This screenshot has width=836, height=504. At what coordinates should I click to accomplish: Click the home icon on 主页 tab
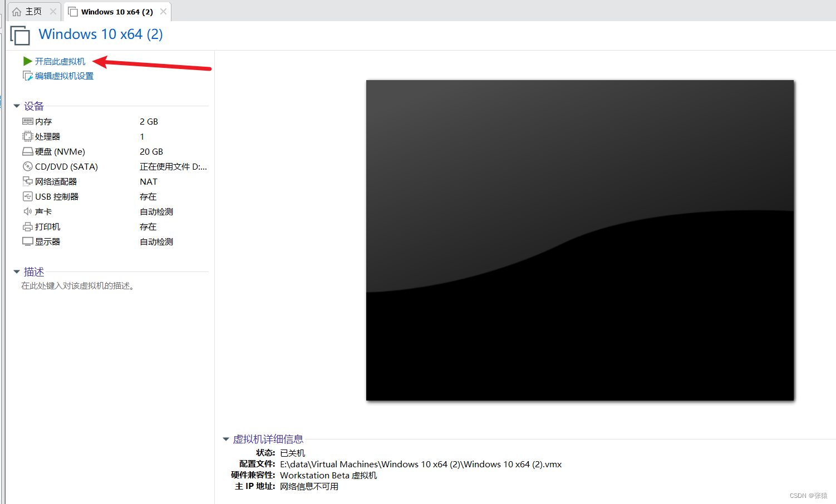[x=17, y=12]
